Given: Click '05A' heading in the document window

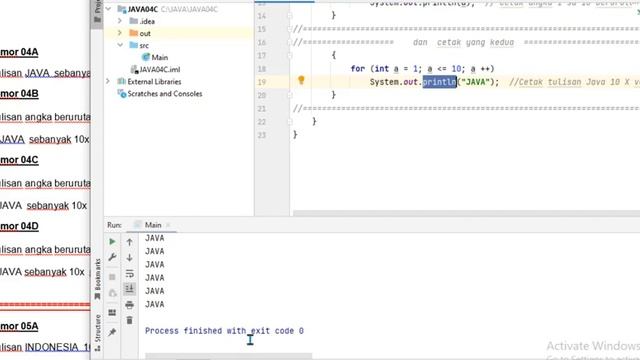Looking at the screenshot, I should click(x=29, y=326).
